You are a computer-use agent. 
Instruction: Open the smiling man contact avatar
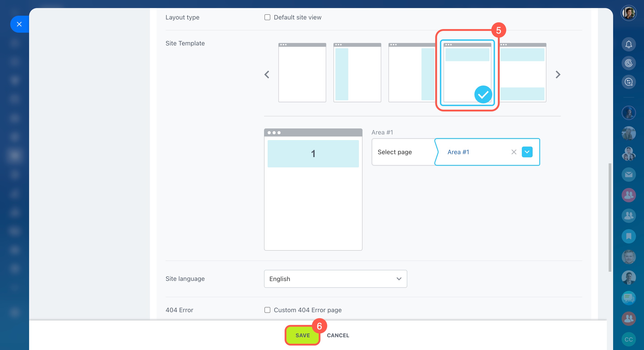(x=629, y=257)
